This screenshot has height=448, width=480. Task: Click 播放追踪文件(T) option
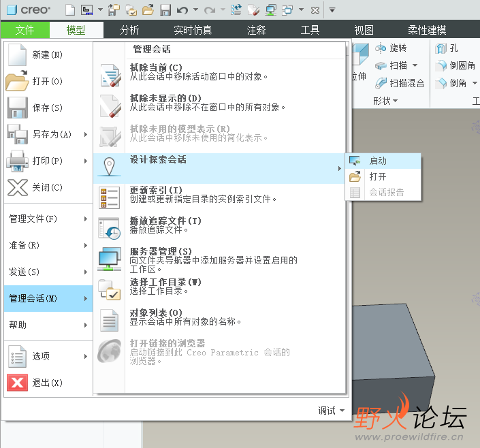(219, 229)
